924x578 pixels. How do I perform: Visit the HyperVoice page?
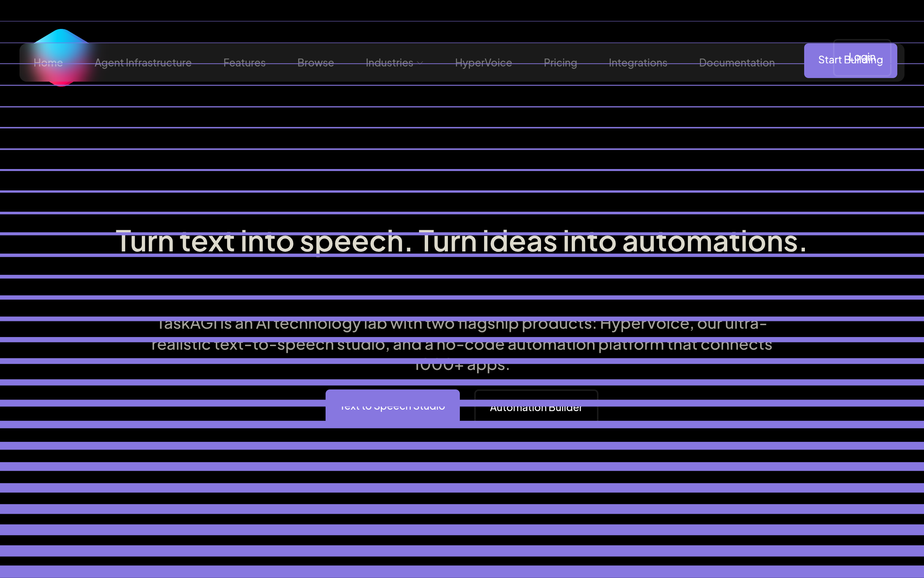click(483, 63)
